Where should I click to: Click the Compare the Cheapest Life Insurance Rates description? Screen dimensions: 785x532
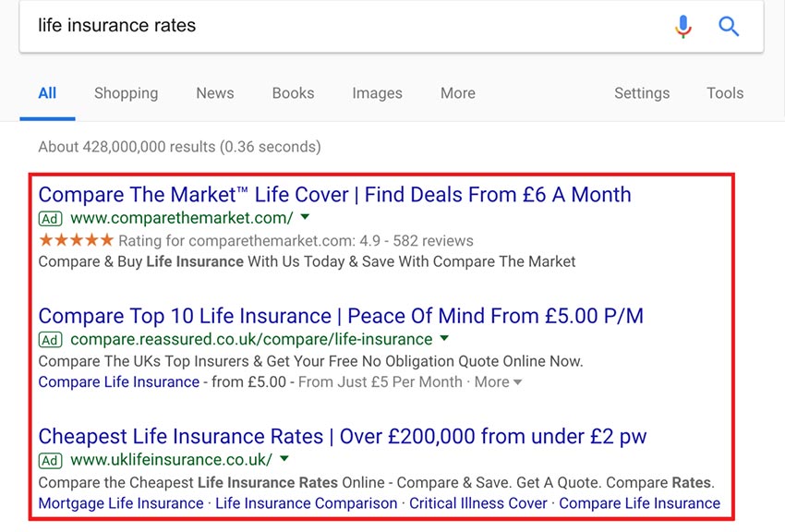(x=377, y=482)
